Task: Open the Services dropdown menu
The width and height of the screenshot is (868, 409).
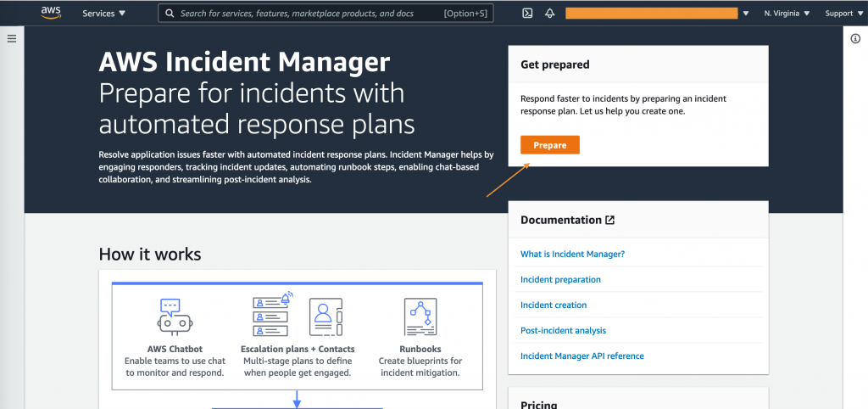Action: click(104, 14)
